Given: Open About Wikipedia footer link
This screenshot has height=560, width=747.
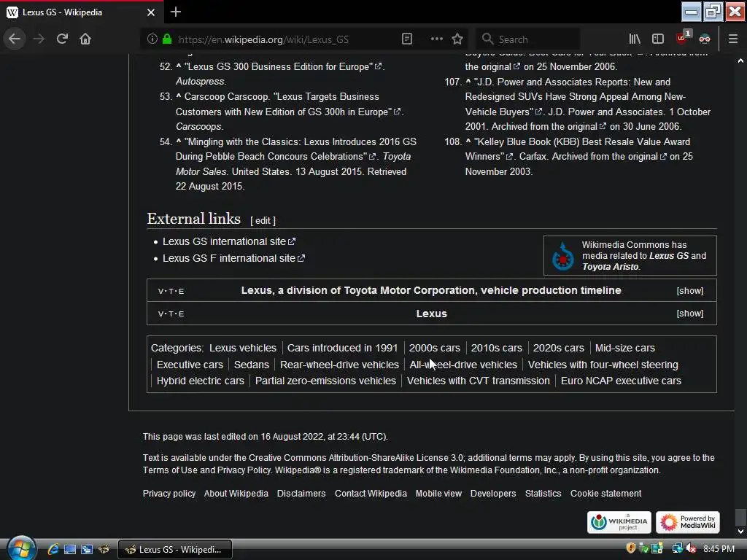Looking at the screenshot, I should (x=236, y=494).
